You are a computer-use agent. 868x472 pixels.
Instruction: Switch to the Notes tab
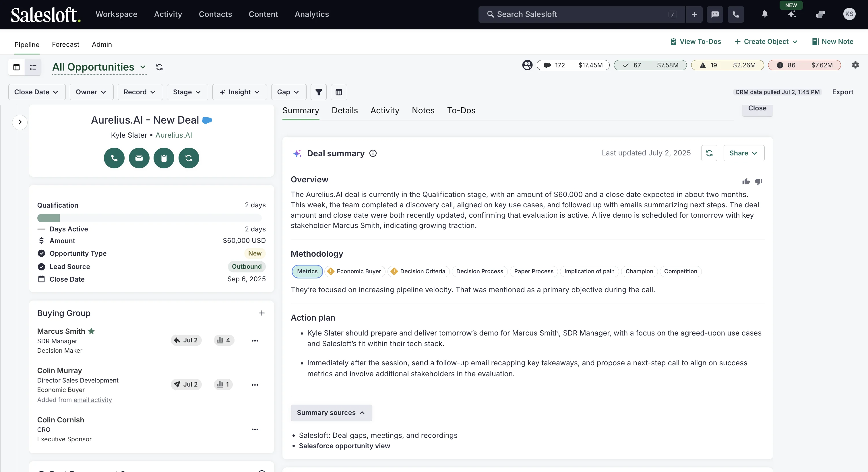click(423, 110)
